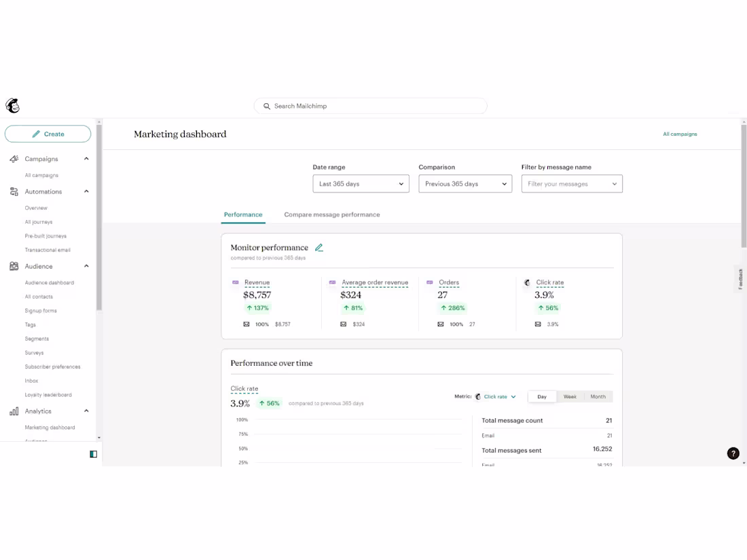
Task: Open the help question mark icon
Action: [733, 453]
